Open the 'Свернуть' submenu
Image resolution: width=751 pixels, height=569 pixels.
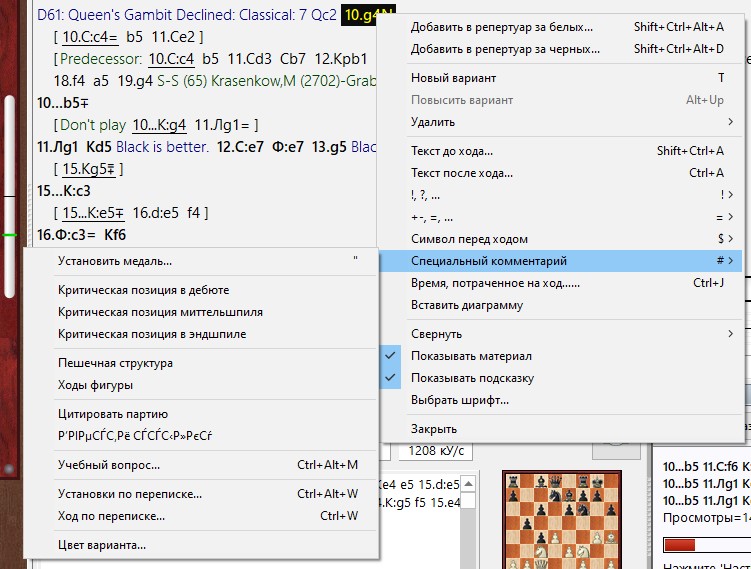coord(436,334)
